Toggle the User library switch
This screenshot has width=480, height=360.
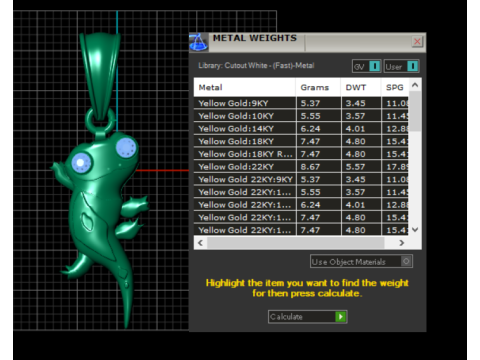click(x=401, y=66)
